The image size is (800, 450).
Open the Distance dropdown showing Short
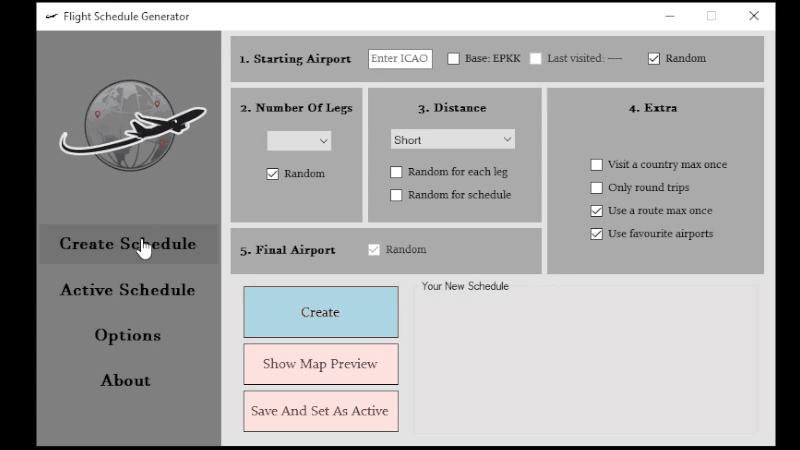click(x=452, y=140)
